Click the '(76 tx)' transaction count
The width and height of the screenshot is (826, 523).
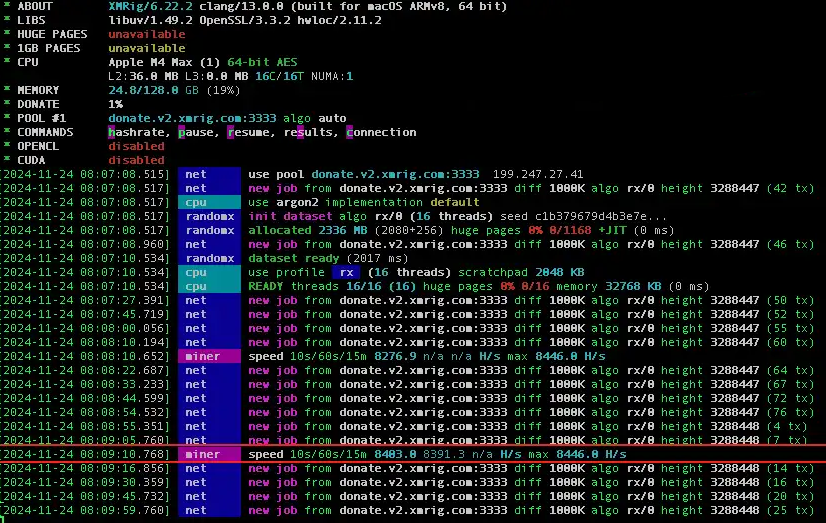click(x=790, y=412)
